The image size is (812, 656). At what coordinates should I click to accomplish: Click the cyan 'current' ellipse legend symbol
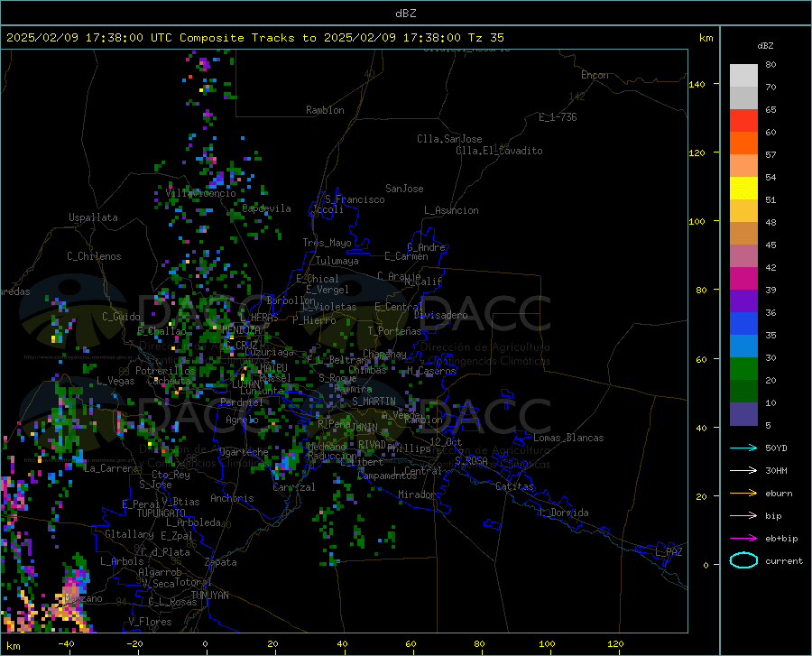[x=743, y=560]
